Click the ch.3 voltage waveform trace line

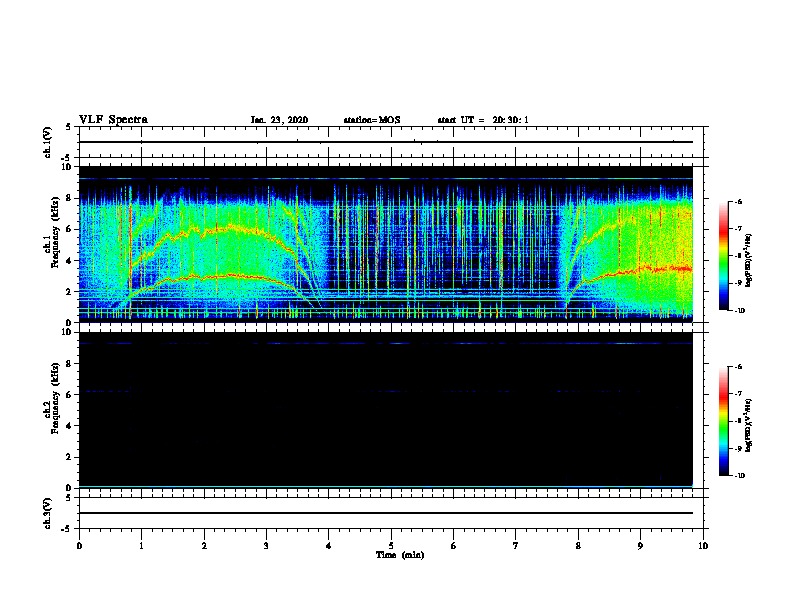pos(386,513)
